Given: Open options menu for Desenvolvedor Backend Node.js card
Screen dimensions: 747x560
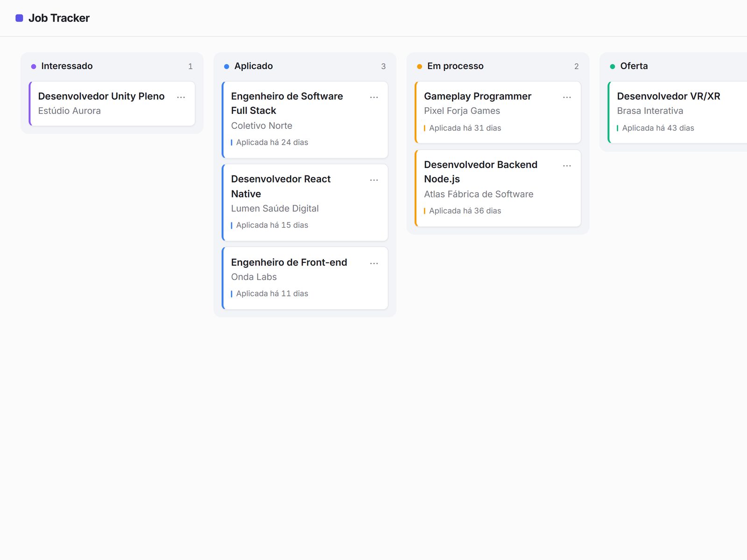Looking at the screenshot, I should coord(567,166).
